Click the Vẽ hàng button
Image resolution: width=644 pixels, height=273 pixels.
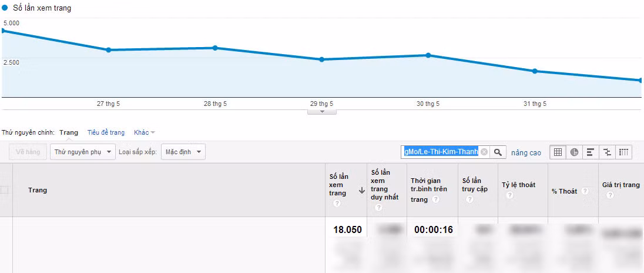(x=28, y=152)
